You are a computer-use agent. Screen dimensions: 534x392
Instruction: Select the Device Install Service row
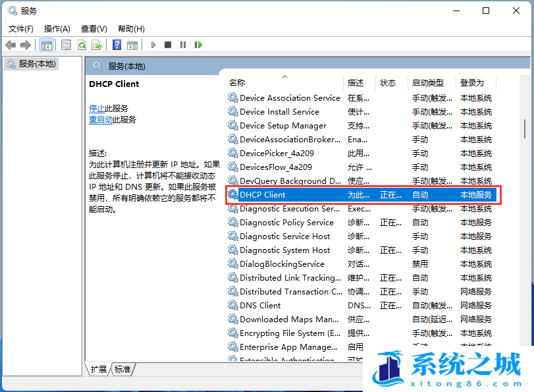[x=361, y=111]
